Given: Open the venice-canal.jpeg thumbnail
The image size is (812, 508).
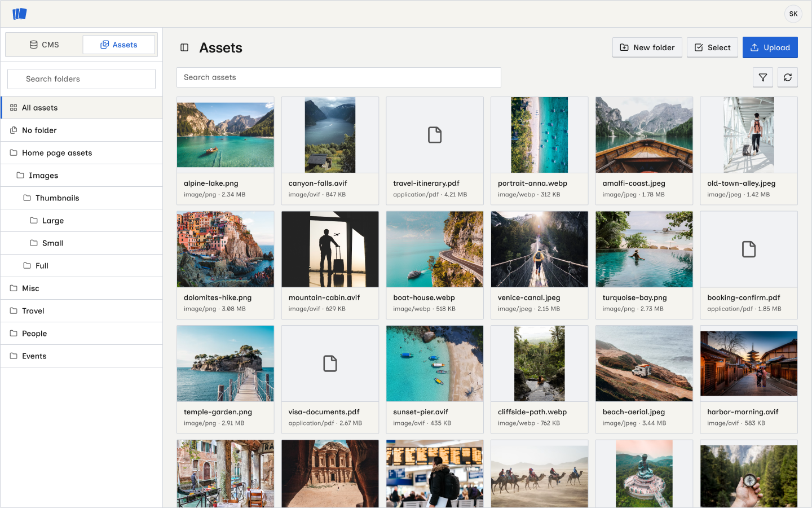Looking at the screenshot, I should pos(539,249).
